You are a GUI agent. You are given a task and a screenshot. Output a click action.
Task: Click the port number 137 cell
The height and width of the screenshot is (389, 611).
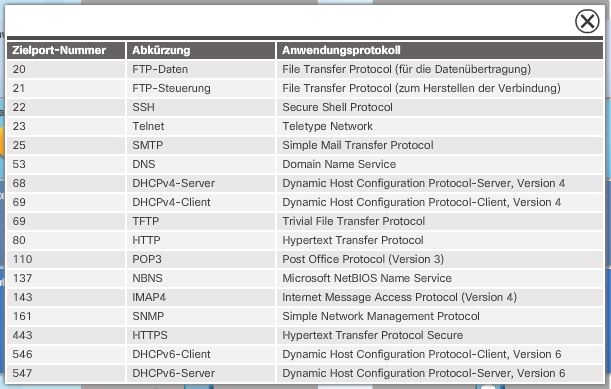[66, 278]
